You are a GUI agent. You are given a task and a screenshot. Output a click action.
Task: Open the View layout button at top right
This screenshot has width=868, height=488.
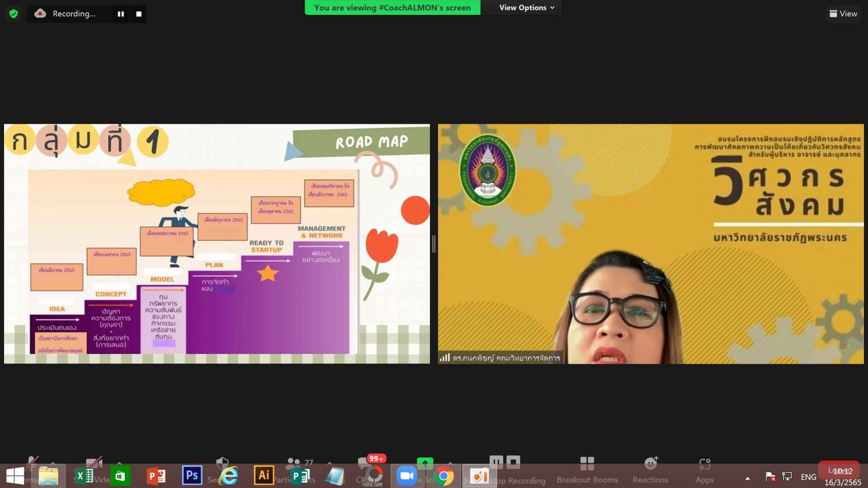click(843, 14)
